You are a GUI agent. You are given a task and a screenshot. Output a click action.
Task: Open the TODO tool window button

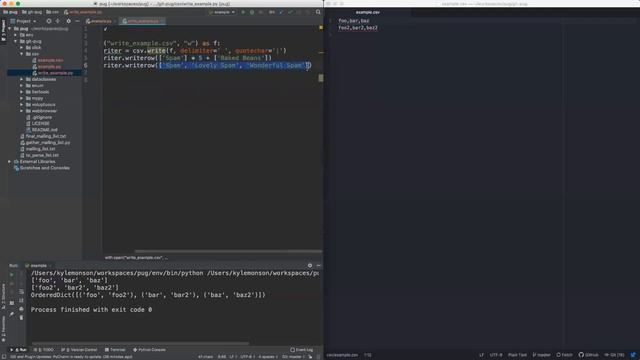pos(44,350)
